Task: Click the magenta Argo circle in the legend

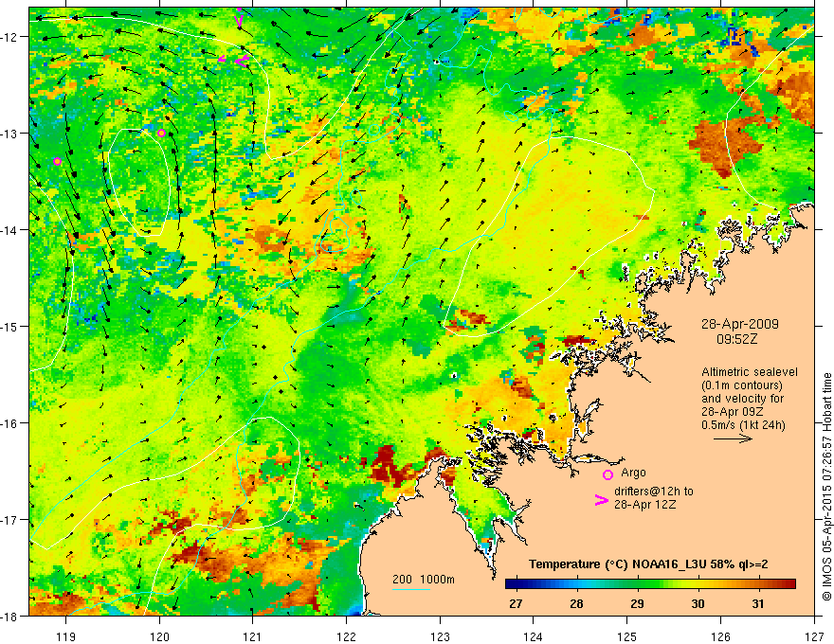Action: point(607,474)
